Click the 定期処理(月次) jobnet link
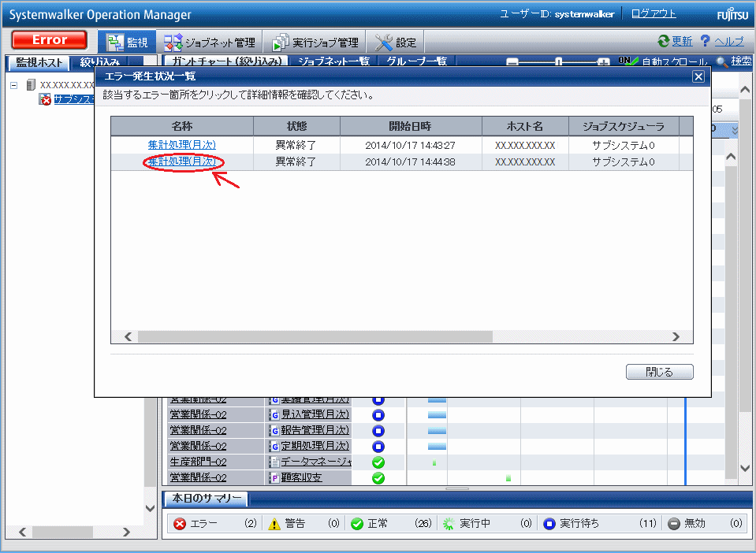 (315, 447)
